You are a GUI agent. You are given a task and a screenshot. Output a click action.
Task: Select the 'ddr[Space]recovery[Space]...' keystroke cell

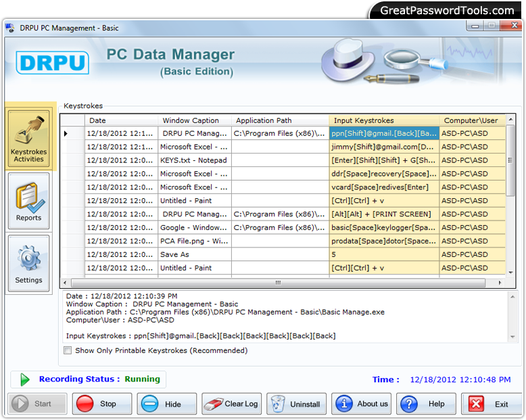coord(384,174)
